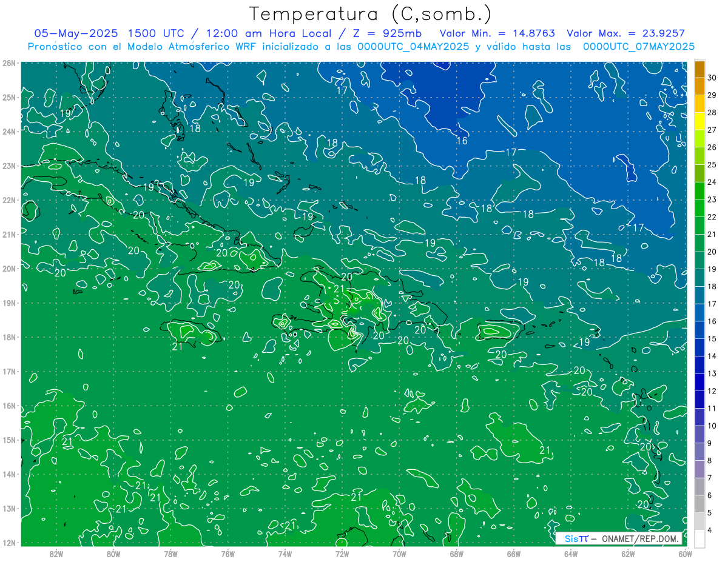Click the '72W' longitude label
Image resolution: width=728 pixels, height=562 pixels.
point(342,554)
